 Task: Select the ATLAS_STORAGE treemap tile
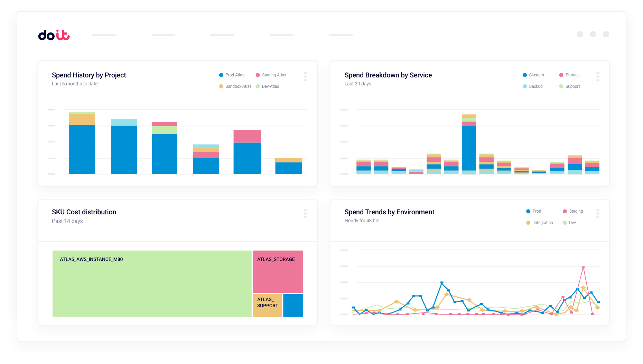point(278,271)
